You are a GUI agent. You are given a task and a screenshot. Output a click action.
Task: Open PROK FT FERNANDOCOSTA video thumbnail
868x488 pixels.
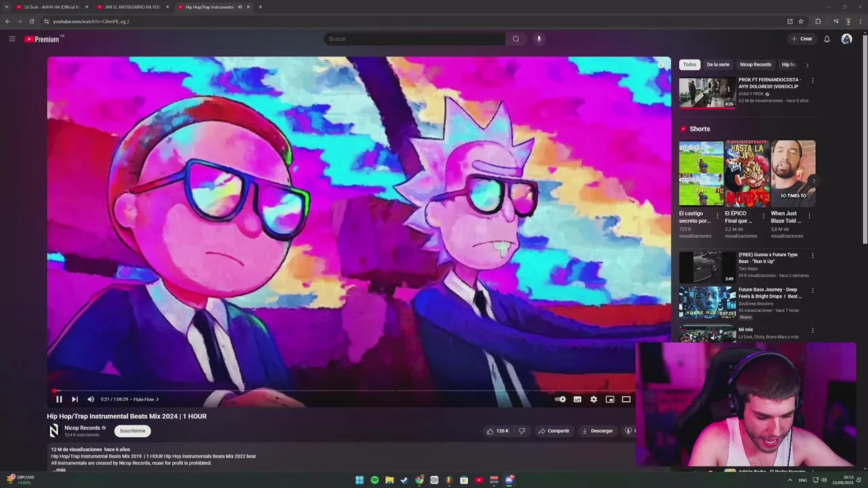pos(707,93)
